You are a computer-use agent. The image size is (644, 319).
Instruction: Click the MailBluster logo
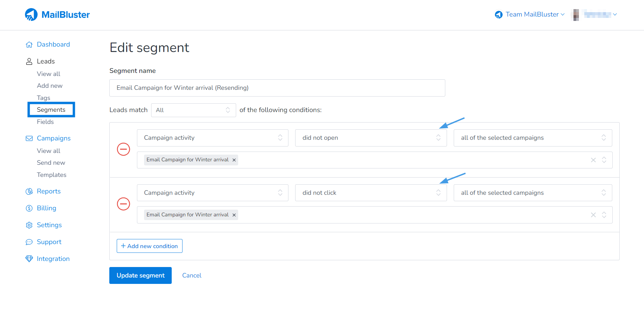pos(57,14)
